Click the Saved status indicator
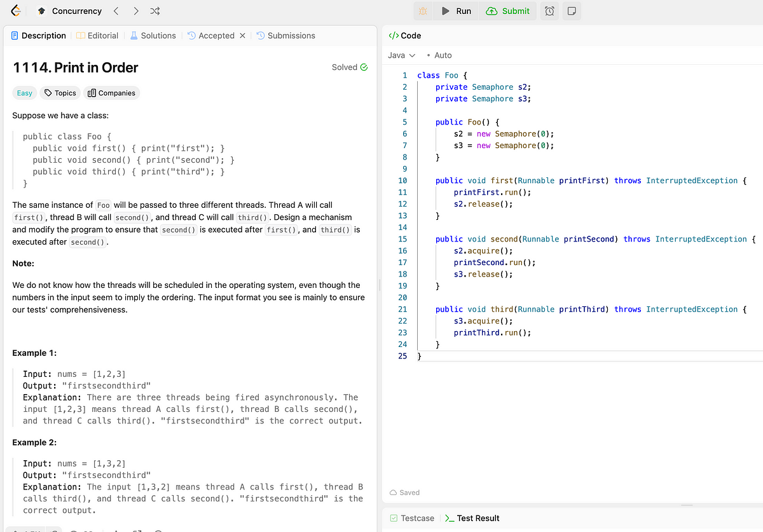 coord(404,493)
